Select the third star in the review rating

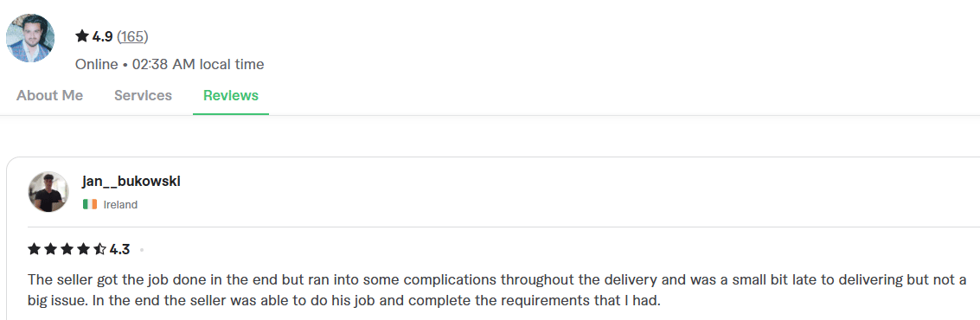(x=67, y=250)
